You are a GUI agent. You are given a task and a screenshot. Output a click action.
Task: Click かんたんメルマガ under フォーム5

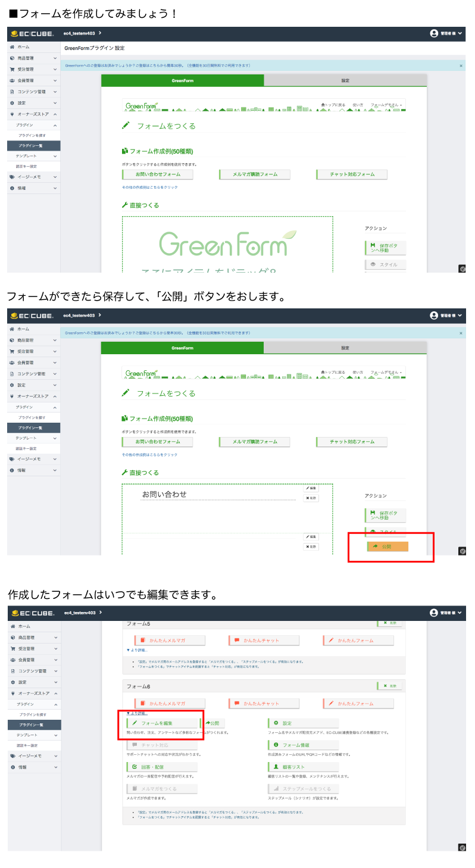170,641
